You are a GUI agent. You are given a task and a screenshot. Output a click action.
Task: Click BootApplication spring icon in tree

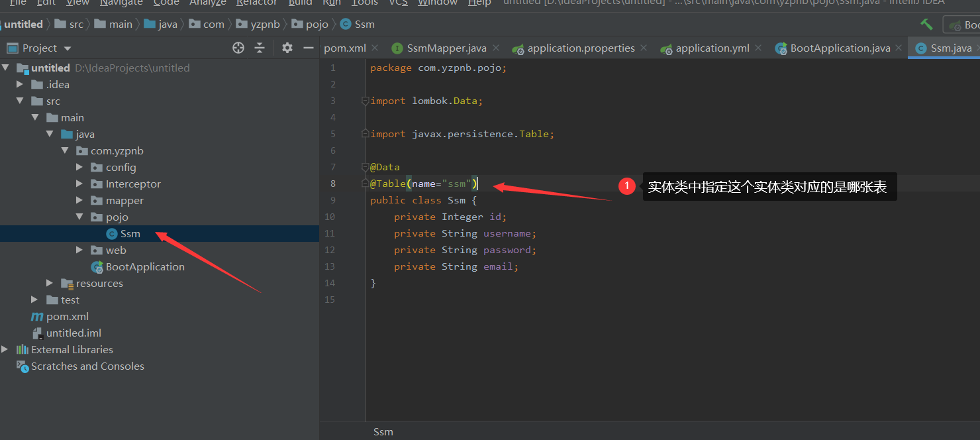(97, 266)
